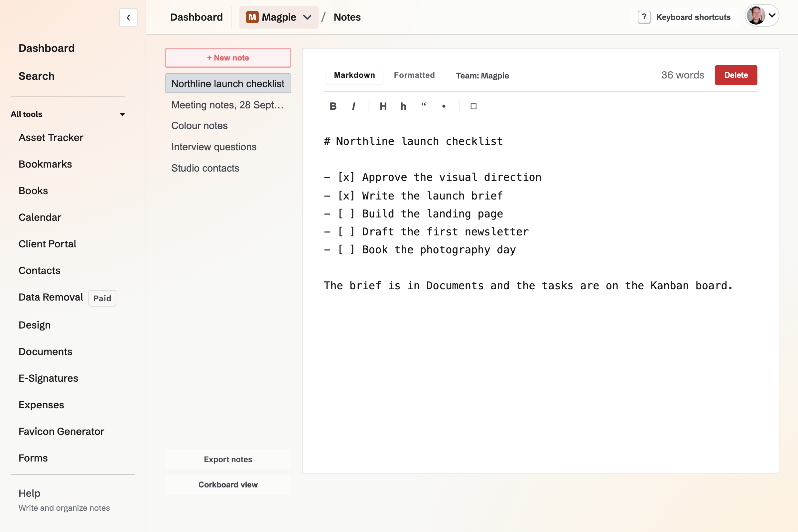
Task: Open Data Removal tool
Action: (51, 297)
